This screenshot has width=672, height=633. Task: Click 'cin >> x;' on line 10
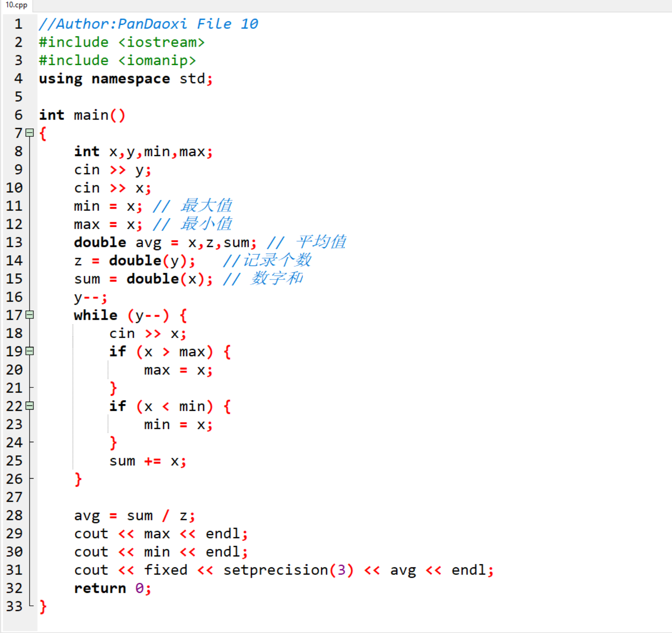click(112, 188)
